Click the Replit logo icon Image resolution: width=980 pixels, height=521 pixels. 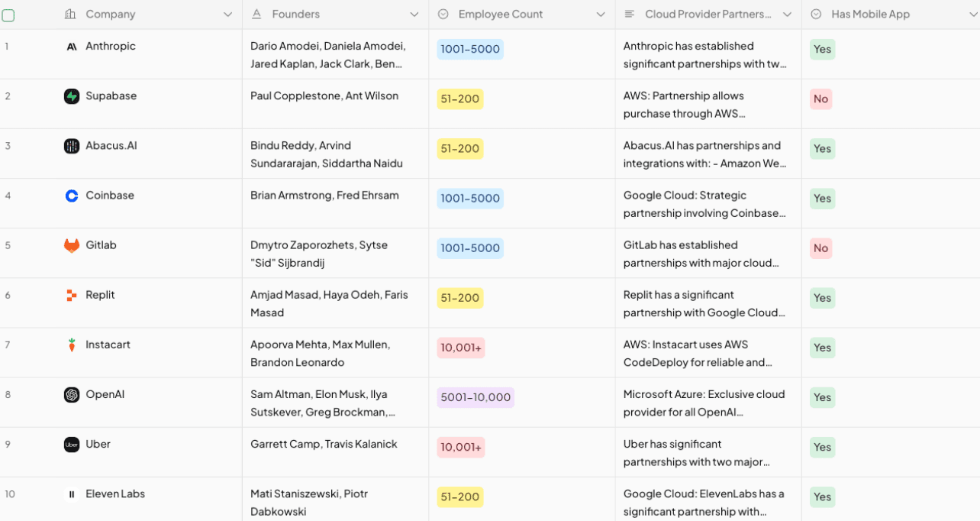coord(72,295)
